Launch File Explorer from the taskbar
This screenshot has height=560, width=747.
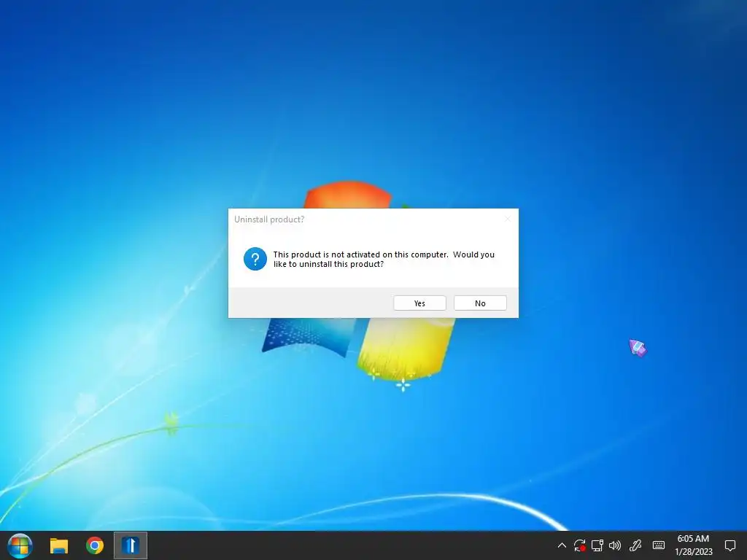coord(59,545)
